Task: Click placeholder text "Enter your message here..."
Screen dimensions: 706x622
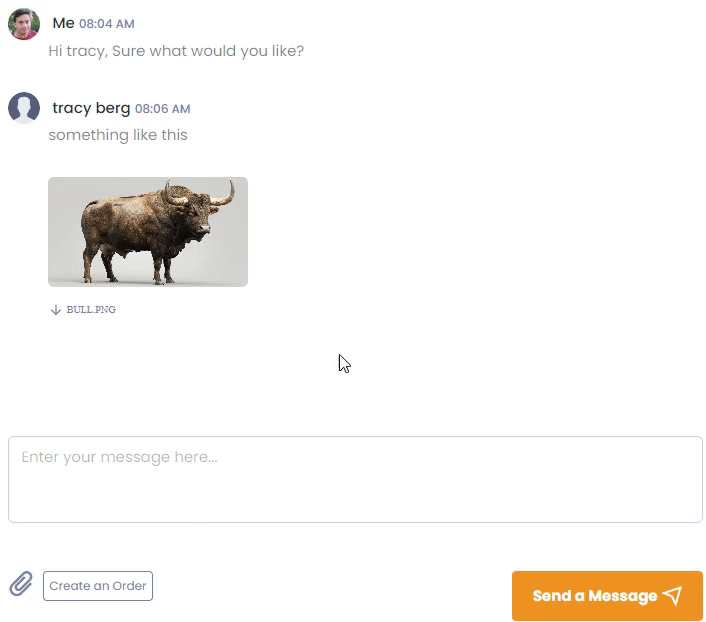Action: (119, 457)
